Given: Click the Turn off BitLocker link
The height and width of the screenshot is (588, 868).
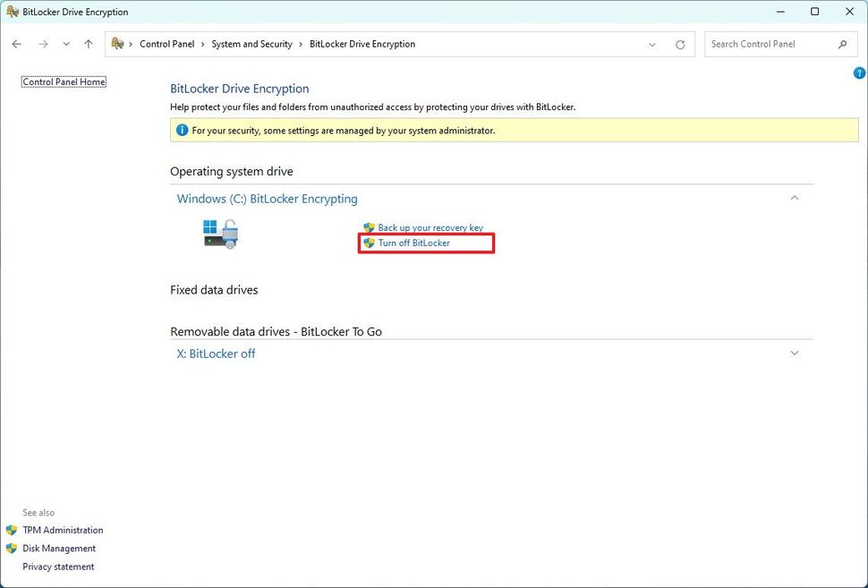Looking at the screenshot, I should (x=413, y=243).
